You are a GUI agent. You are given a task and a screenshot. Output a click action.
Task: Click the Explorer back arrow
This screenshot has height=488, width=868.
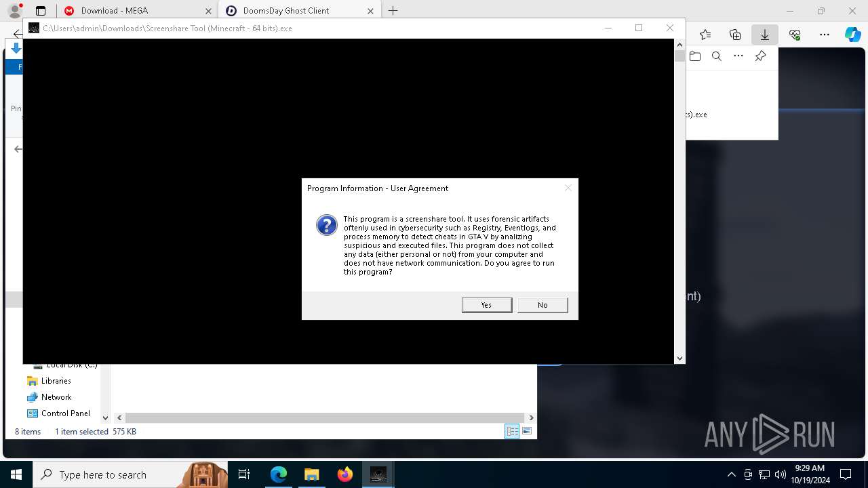coord(18,149)
